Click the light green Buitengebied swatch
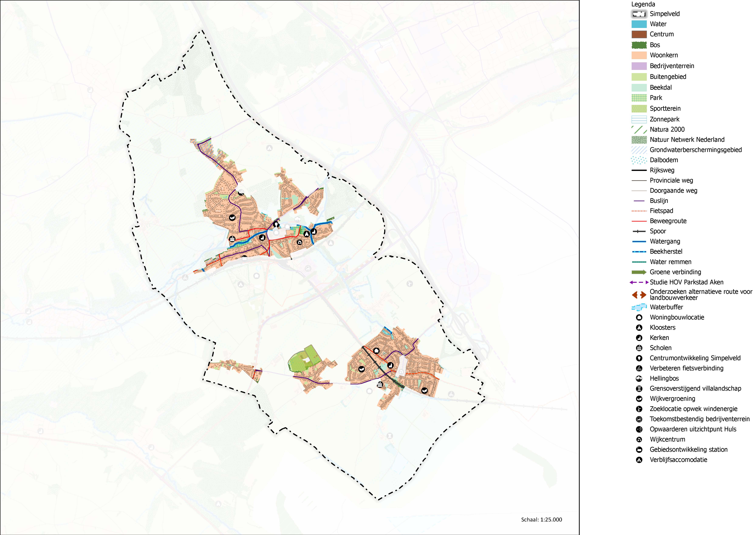This screenshot has height=535, width=756. 639,77
